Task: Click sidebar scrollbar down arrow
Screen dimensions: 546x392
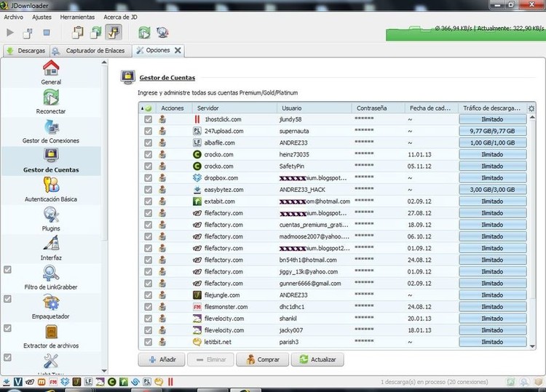Action: click(104, 371)
